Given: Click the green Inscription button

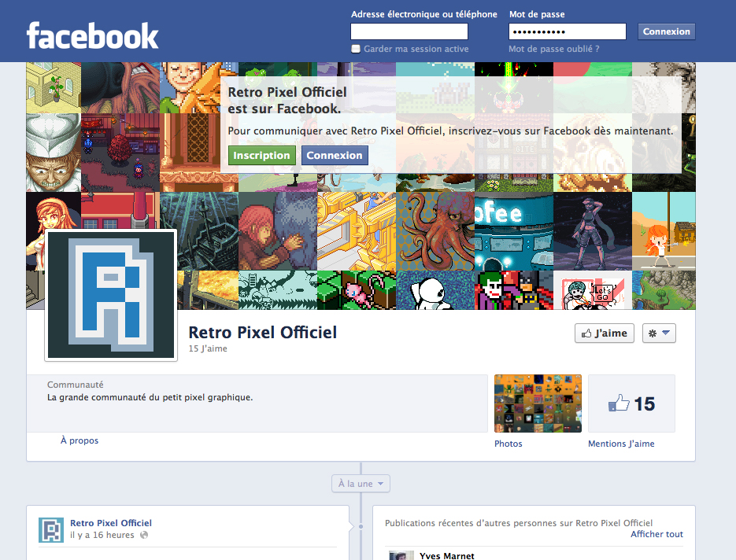Looking at the screenshot, I should pos(262,155).
